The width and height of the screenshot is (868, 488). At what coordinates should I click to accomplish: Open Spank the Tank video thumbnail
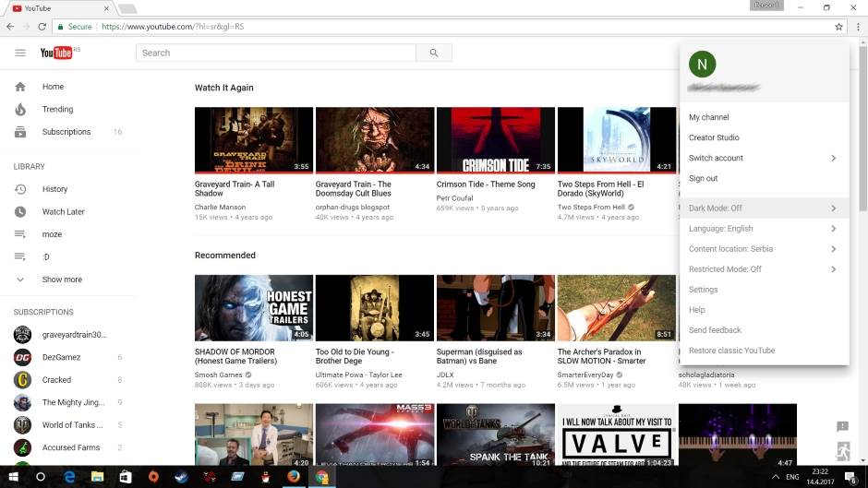(x=496, y=434)
